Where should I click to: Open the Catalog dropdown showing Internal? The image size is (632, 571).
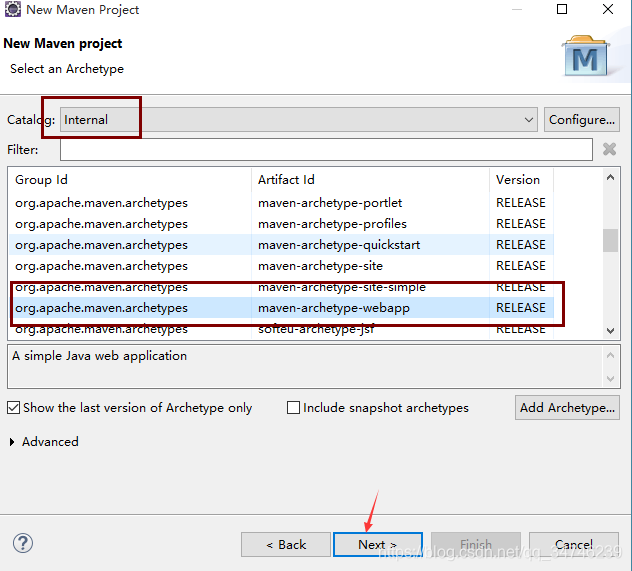point(299,120)
